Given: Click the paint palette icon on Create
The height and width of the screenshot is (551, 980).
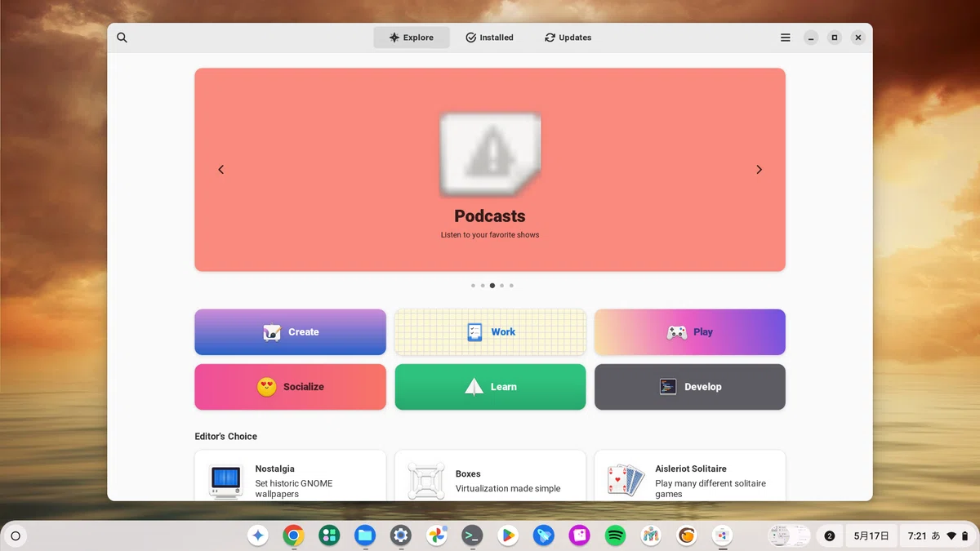Looking at the screenshot, I should click(272, 332).
